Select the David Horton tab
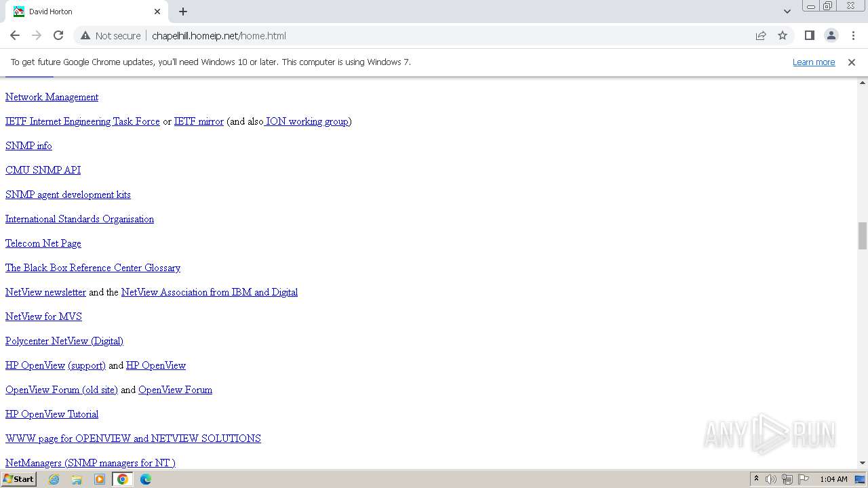Image resolution: width=868 pixels, height=488 pixels. point(87,12)
